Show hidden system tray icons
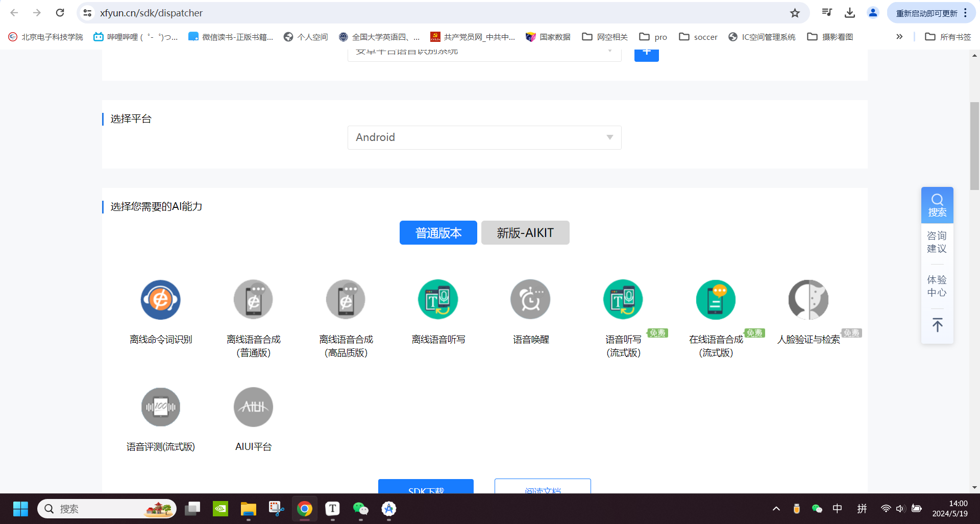Viewport: 980px width, 524px height. pos(776,509)
